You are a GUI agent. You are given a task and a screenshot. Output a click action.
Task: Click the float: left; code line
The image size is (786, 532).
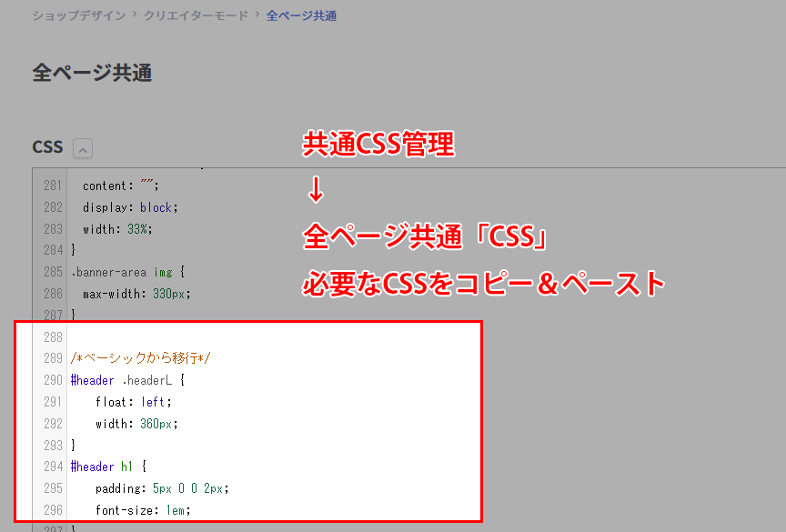134,402
